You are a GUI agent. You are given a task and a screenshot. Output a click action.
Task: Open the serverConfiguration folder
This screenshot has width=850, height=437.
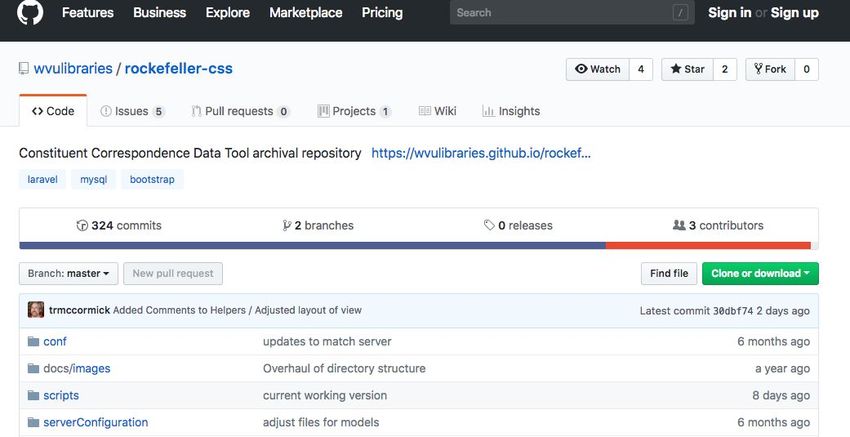95,422
